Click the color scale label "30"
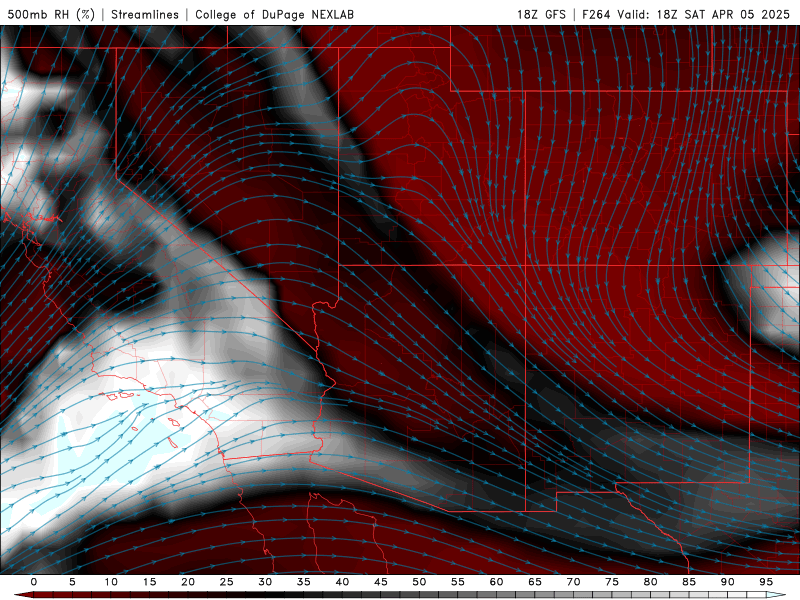800x600 pixels. [x=265, y=582]
